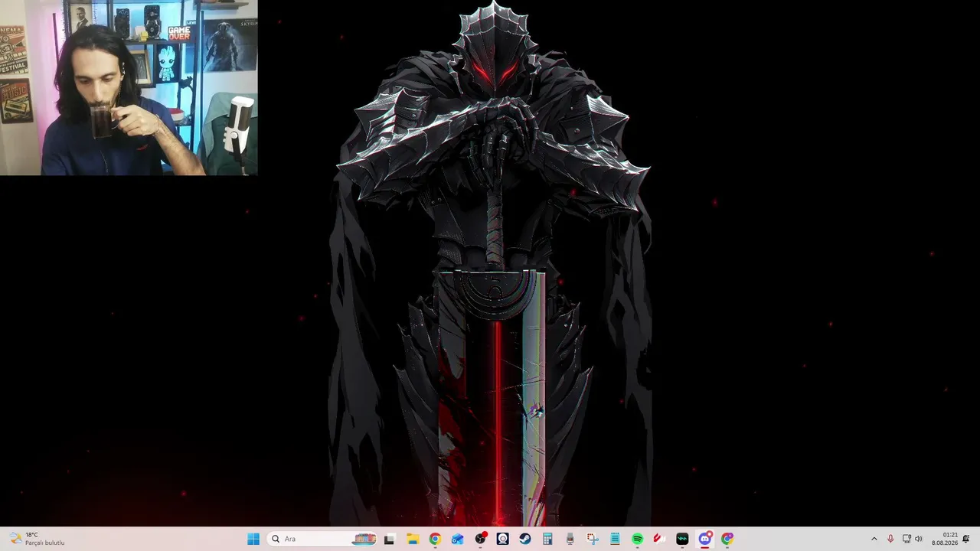Open the Calculator app
The image size is (980, 551).
[x=547, y=539]
